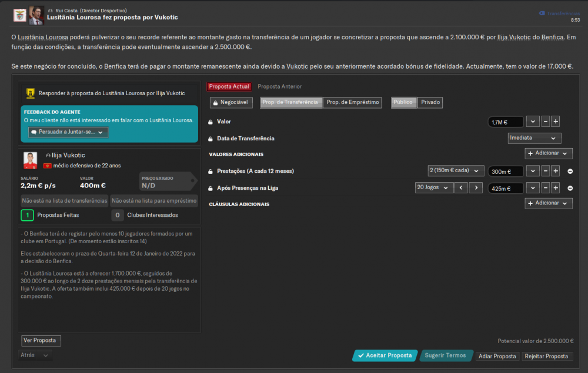Screen dimensions: 588x373
Task: Open Adicionar under Valores Adicionais
Action: coord(548,153)
